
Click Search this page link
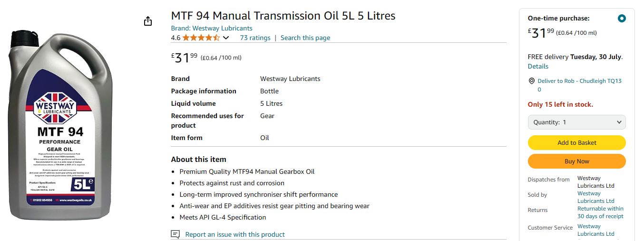coord(305,38)
